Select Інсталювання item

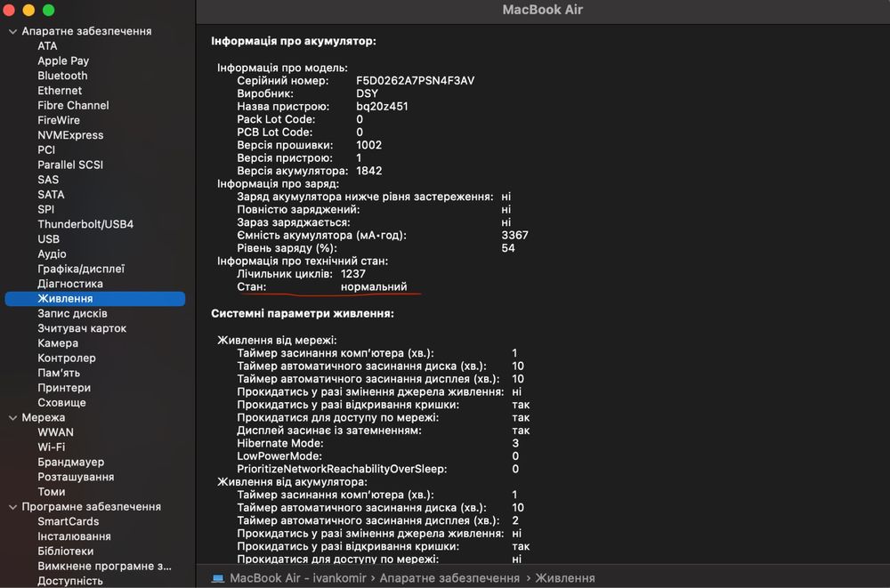74,536
